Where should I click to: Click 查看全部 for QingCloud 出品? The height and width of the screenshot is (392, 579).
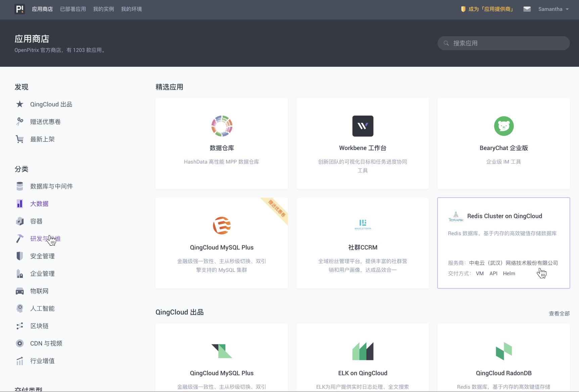click(x=559, y=313)
